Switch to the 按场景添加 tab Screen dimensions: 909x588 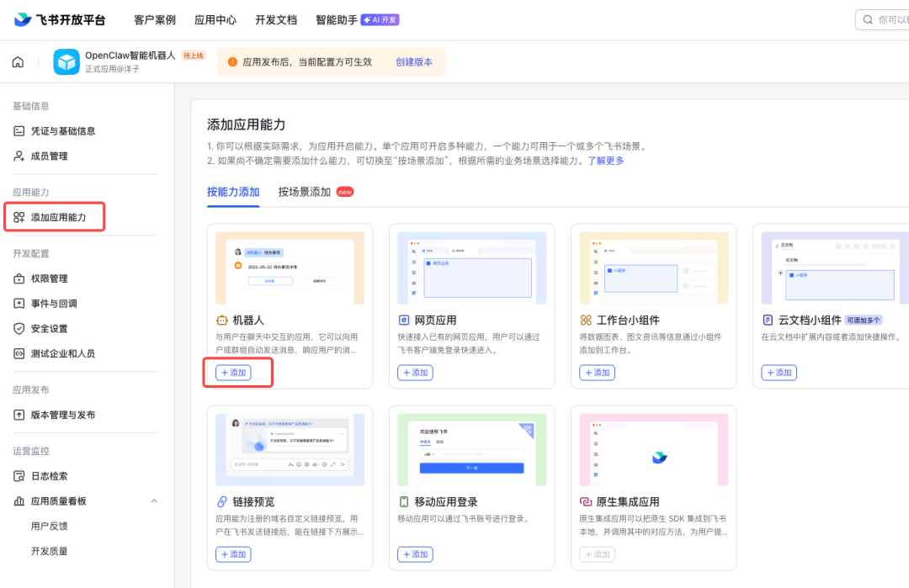(305, 192)
